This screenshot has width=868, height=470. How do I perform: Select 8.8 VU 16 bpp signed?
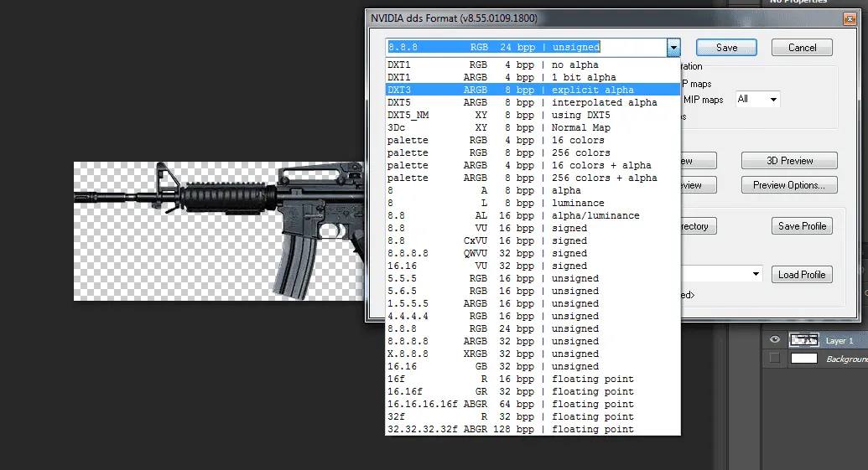(x=533, y=229)
